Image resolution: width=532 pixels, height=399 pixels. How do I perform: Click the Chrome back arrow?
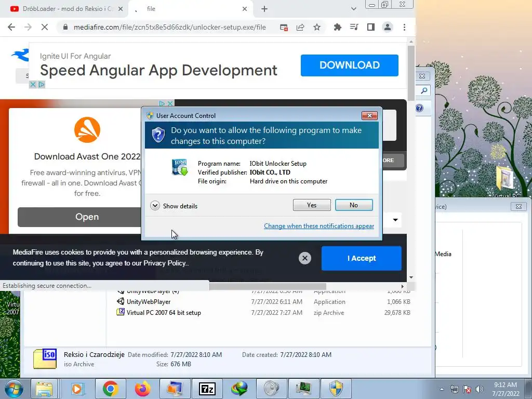11,27
